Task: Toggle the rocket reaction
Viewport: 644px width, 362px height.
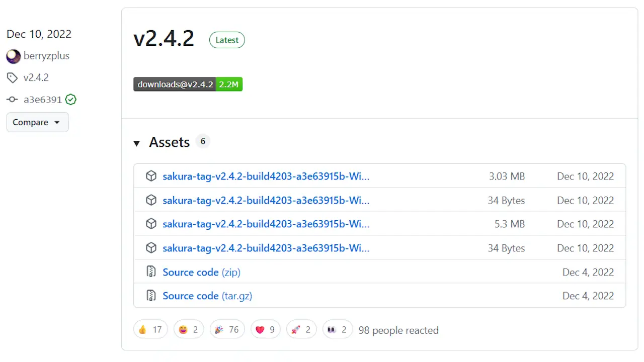Action: 301,330
